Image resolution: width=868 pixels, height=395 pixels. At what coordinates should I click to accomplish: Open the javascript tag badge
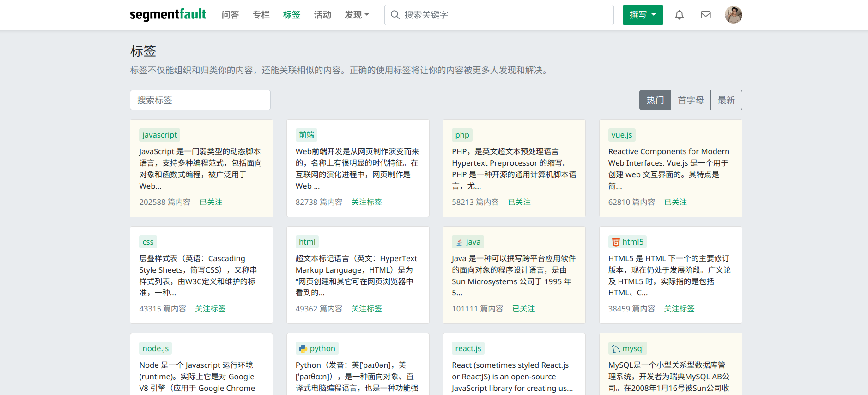(159, 135)
